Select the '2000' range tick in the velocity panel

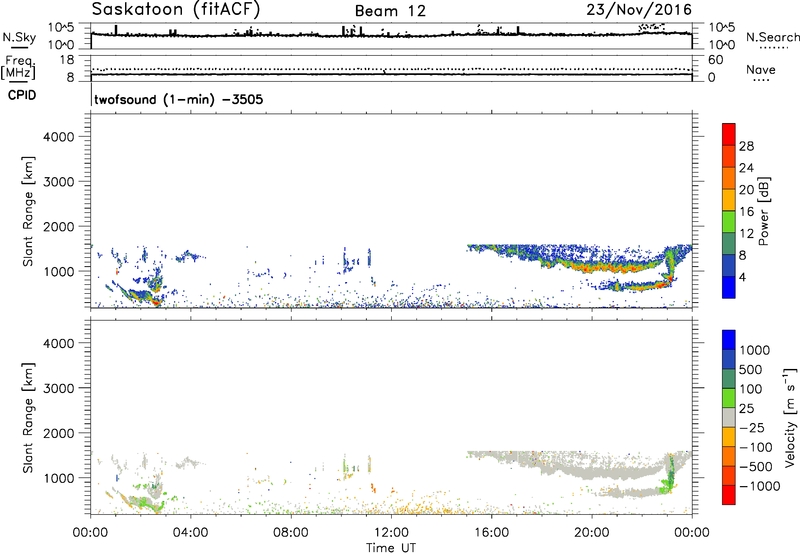coord(59,433)
